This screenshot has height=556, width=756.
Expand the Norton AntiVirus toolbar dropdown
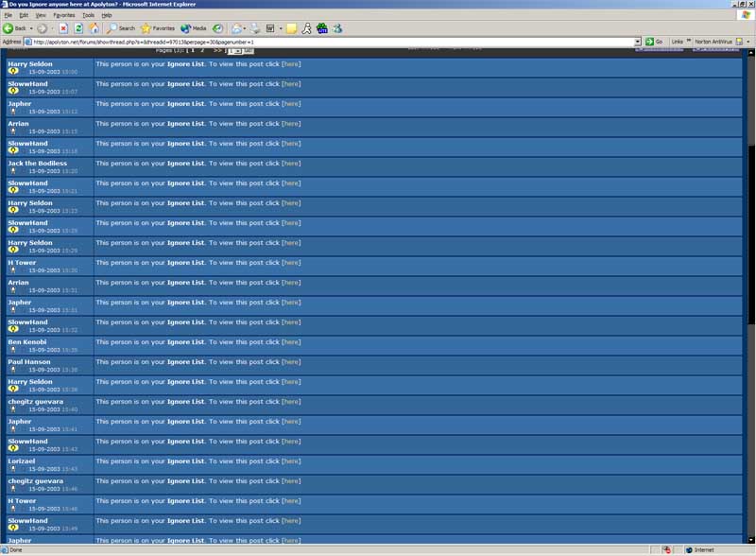click(x=747, y=42)
